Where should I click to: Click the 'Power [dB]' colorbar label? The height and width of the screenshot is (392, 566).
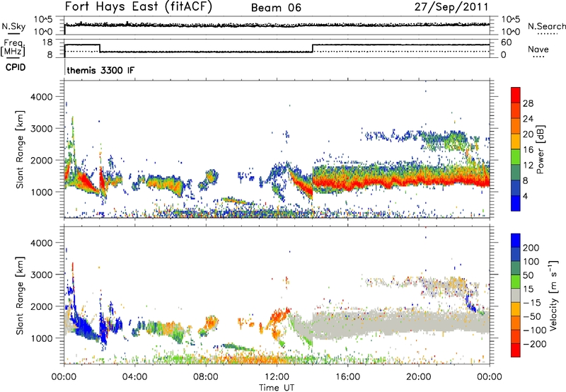click(541, 149)
